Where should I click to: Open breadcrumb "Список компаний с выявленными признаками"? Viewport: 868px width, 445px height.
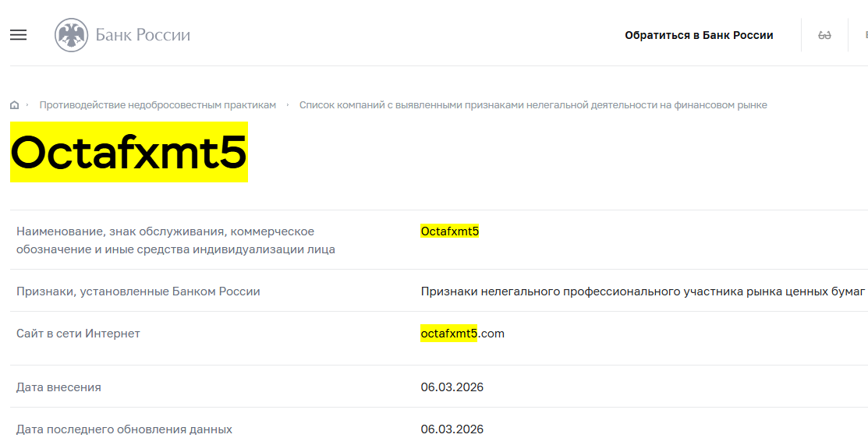point(533,105)
